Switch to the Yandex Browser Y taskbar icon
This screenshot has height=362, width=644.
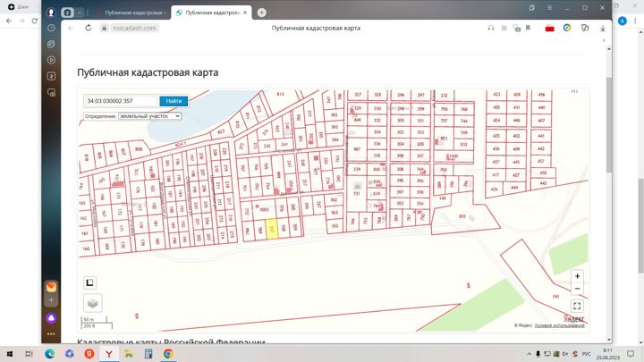coord(109,354)
